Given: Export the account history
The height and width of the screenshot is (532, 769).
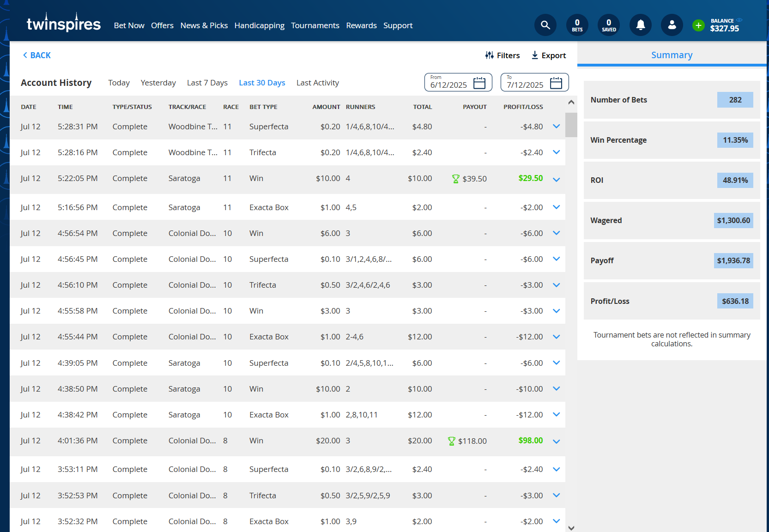Looking at the screenshot, I should coord(548,55).
